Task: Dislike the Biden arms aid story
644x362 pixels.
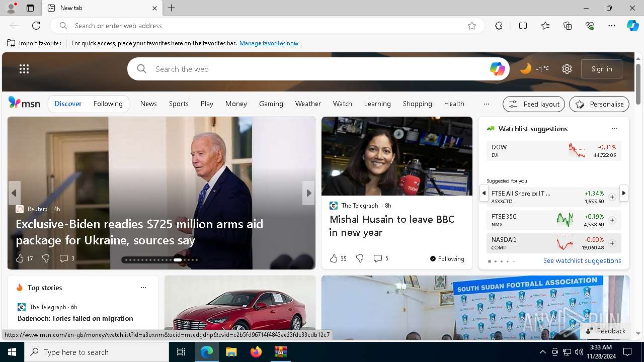Action: (x=46, y=258)
